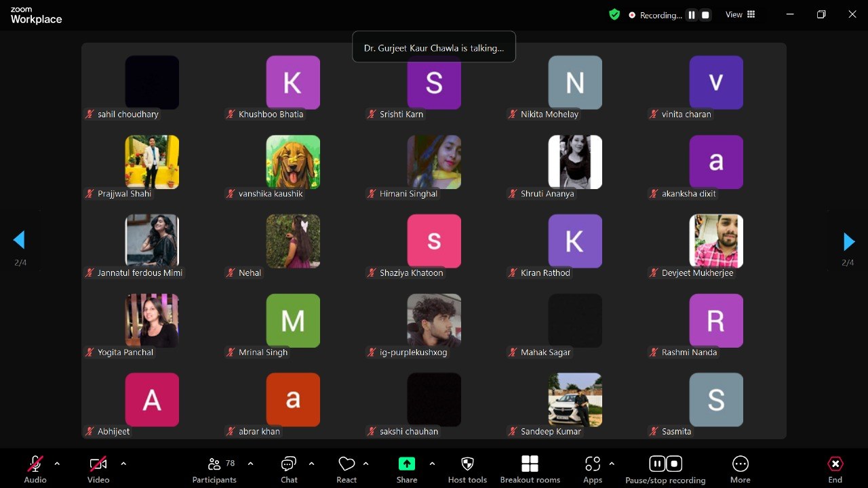Viewport: 868px width, 488px height.
Task: Stop recording from top title bar indicator
Action: tap(705, 15)
